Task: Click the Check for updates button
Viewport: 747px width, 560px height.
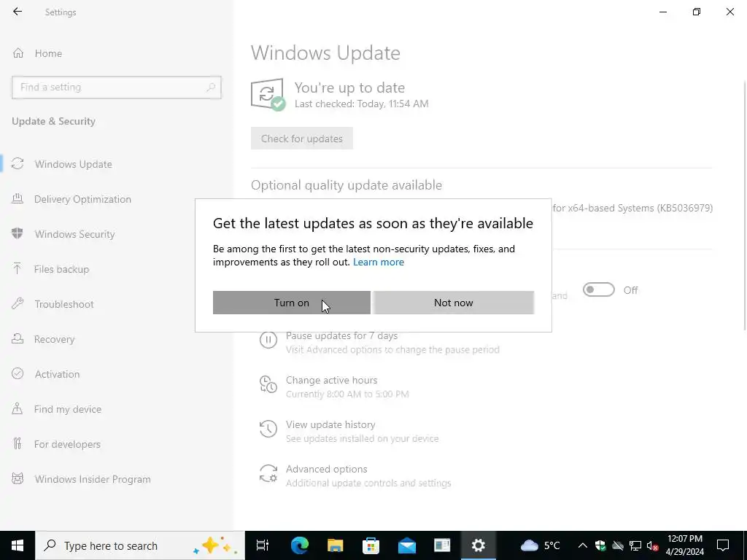Action: (302, 139)
